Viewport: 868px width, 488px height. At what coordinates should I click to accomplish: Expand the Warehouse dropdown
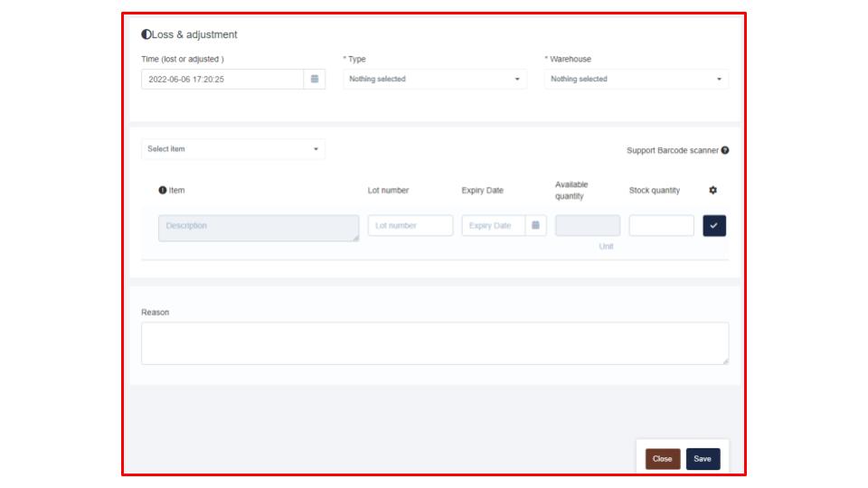pos(637,80)
